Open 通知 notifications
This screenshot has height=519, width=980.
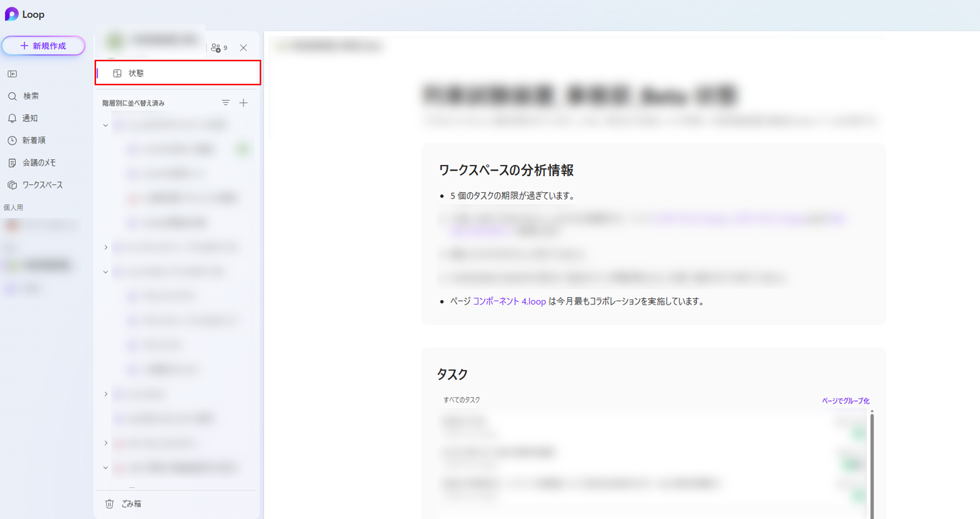pos(23,118)
